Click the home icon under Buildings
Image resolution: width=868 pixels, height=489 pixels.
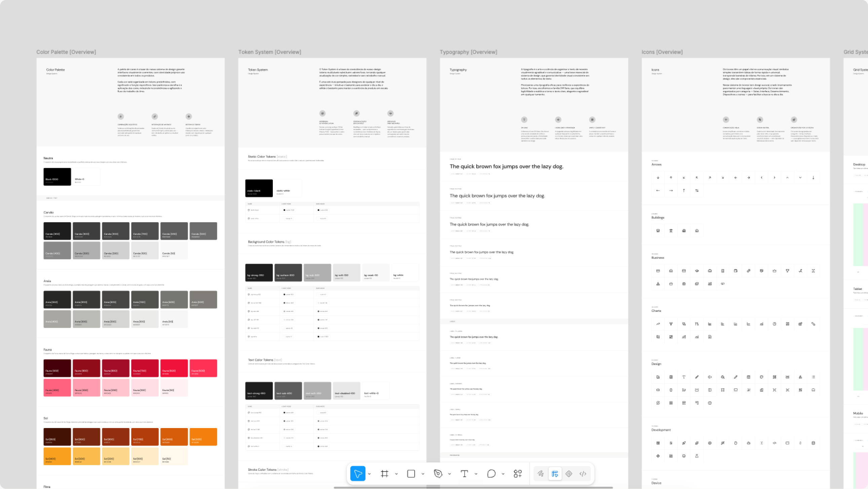[x=697, y=231]
